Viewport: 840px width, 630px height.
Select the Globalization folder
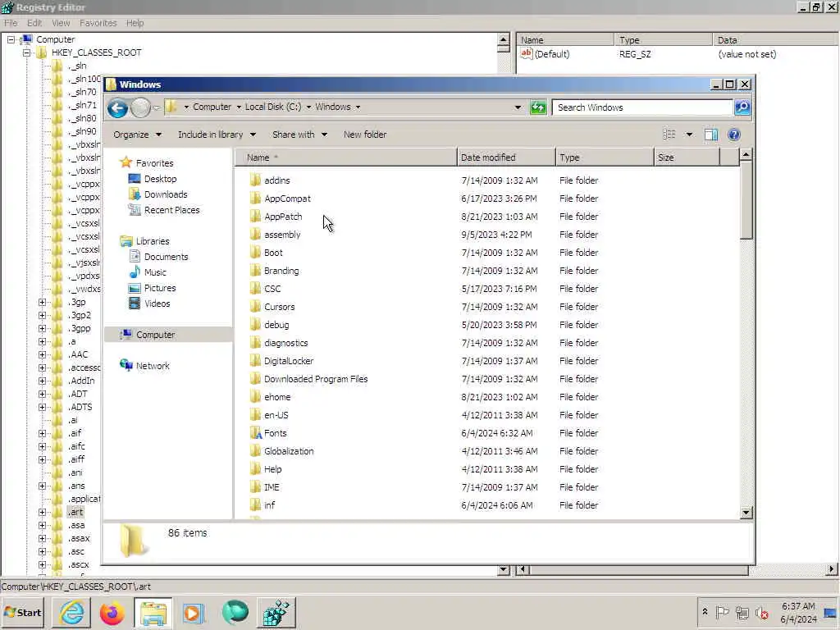289,451
